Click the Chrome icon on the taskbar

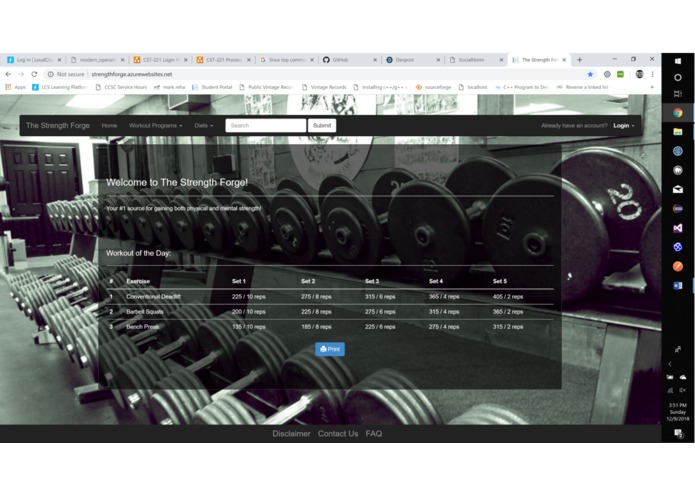point(678,113)
